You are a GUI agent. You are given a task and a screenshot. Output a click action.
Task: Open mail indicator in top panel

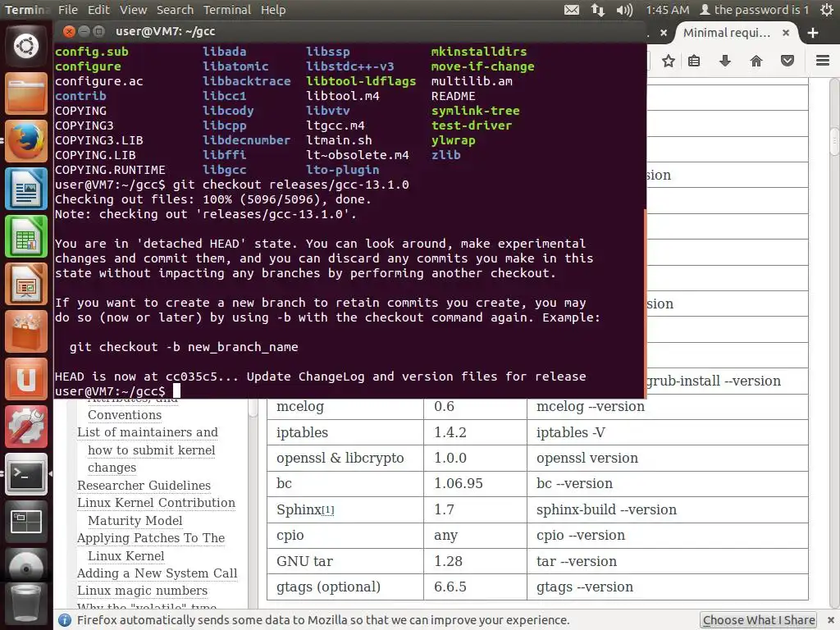(x=572, y=10)
